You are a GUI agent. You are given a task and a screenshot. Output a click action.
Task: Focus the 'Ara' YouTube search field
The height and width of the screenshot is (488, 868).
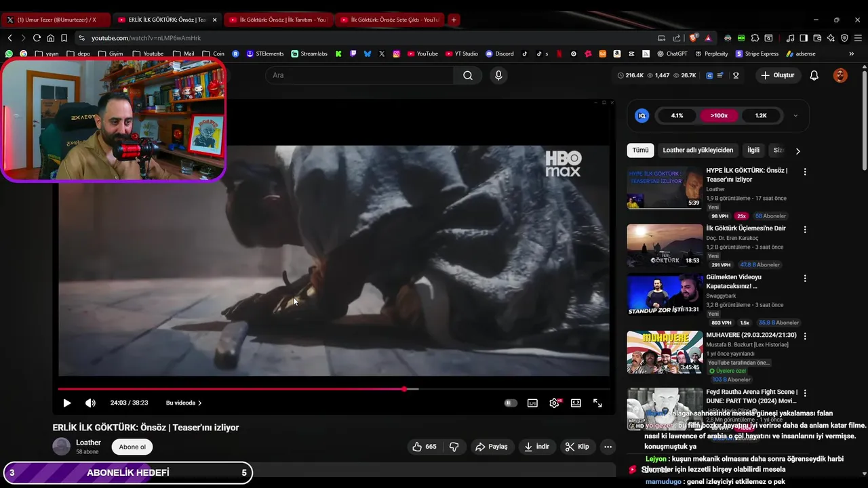[x=359, y=75]
